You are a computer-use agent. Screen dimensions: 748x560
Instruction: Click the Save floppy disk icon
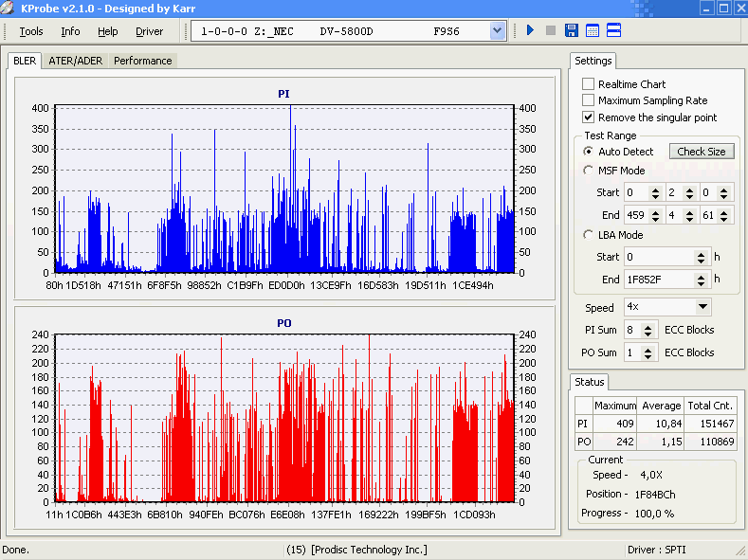[x=572, y=31]
